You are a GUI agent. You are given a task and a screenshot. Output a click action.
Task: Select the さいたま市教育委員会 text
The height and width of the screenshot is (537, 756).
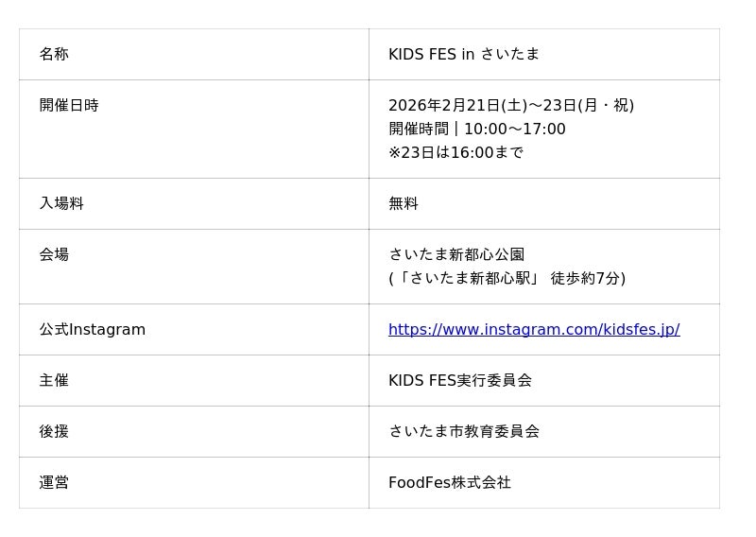(464, 432)
